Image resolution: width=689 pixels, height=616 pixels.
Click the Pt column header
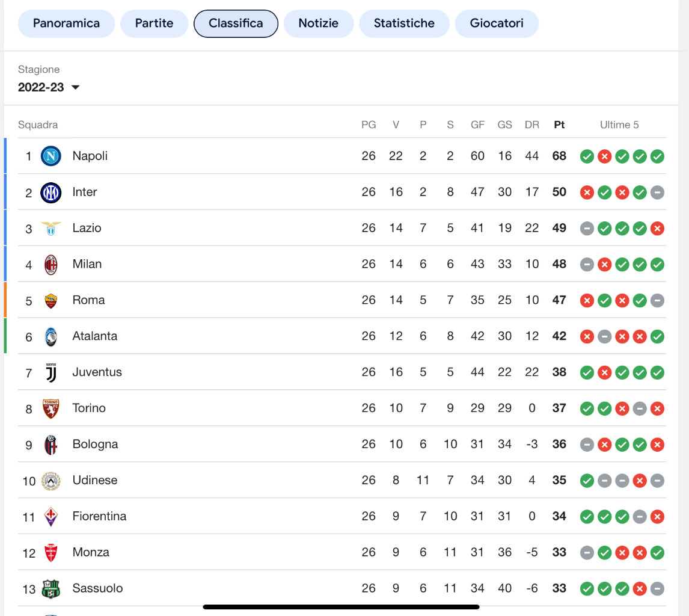[x=559, y=125]
